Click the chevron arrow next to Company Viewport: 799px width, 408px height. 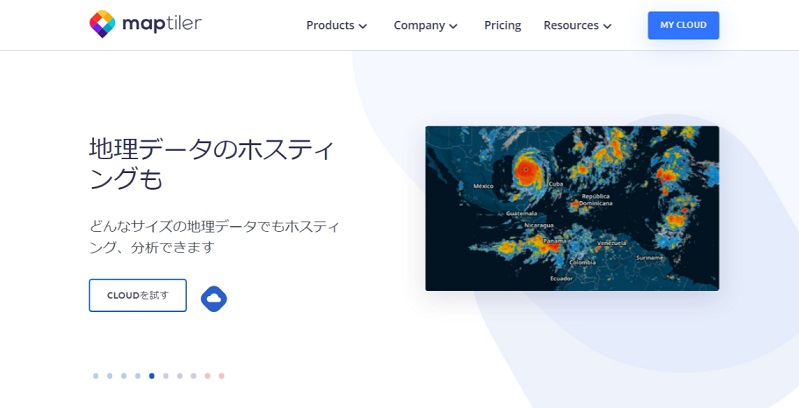click(x=454, y=26)
